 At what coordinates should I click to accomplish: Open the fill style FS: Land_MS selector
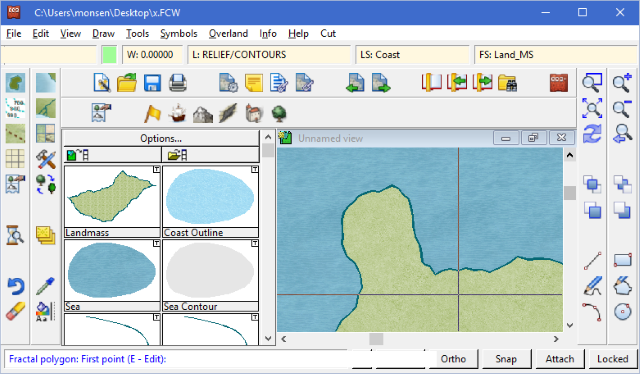point(556,55)
